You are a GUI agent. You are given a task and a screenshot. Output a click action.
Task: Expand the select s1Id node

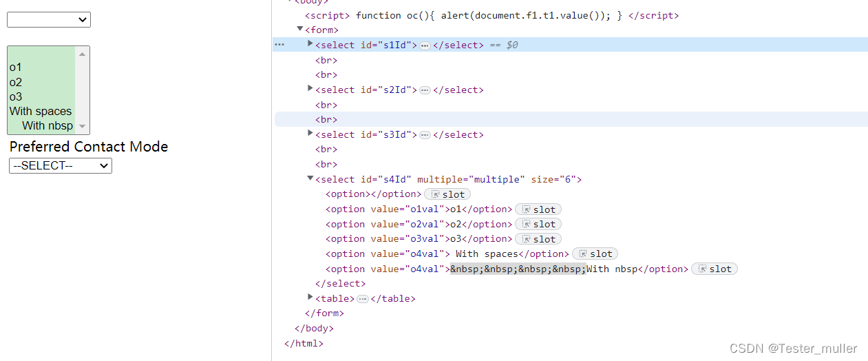tap(310, 44)
